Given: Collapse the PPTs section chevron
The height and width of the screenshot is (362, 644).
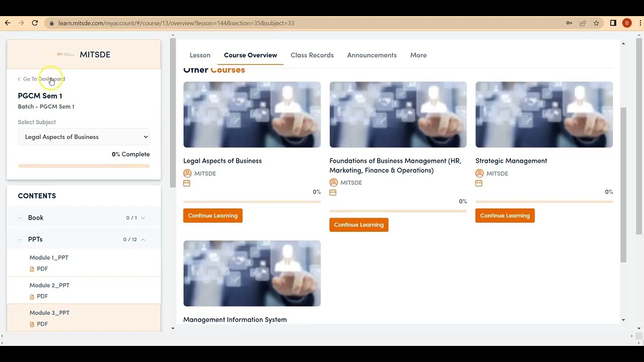Looking at the screenshot, I should tap(143, 239).
